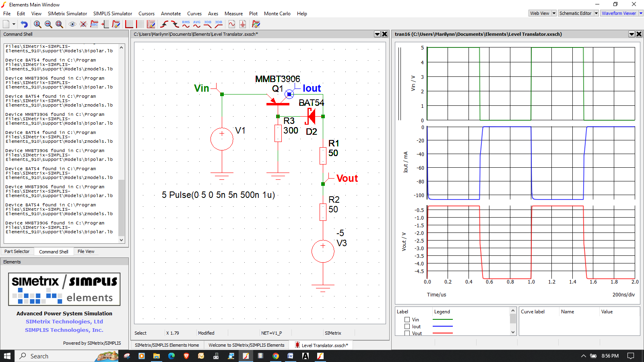This screenshot has height=362, width=644.
Task: Click the Iout current probe
Action: [289, 94]
